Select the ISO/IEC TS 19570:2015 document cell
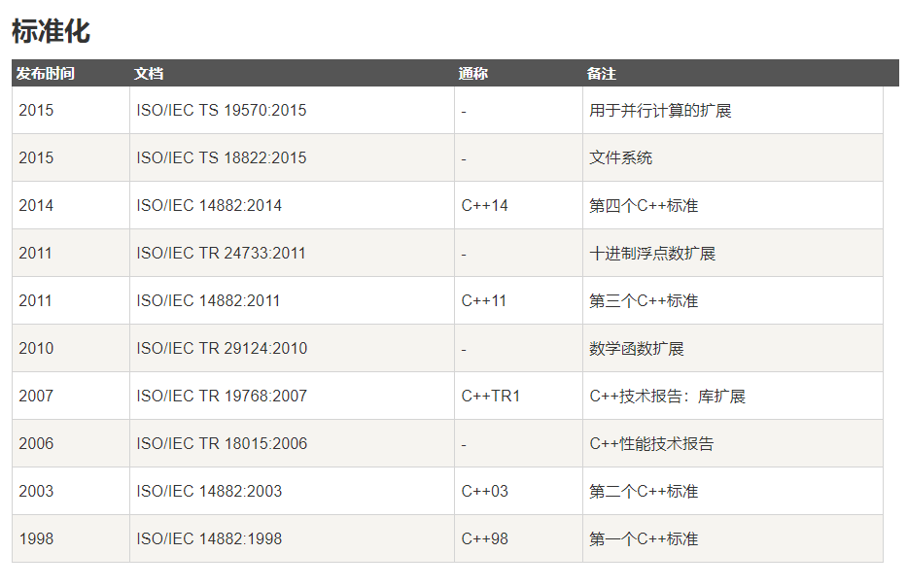This screenshot has height=588, width=907. coord(221,111)
